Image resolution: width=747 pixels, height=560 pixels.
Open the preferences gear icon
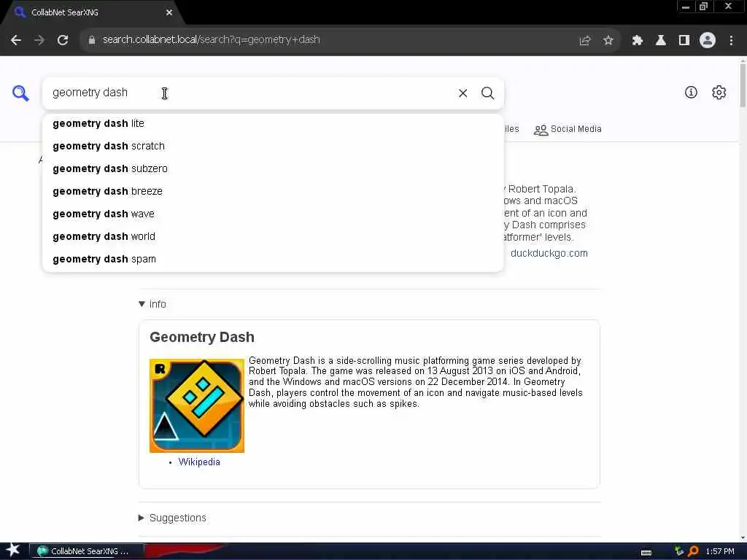(x=719, y=93)
